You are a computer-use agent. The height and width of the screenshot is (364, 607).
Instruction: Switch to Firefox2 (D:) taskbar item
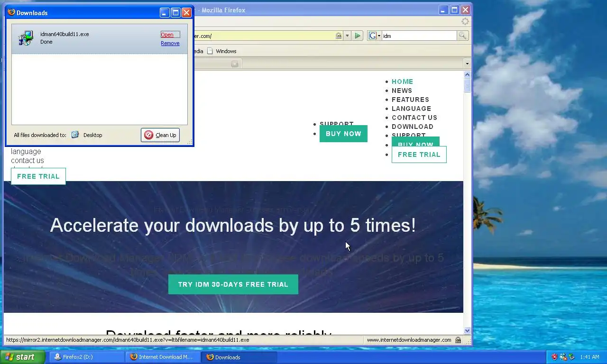[86, 357]
